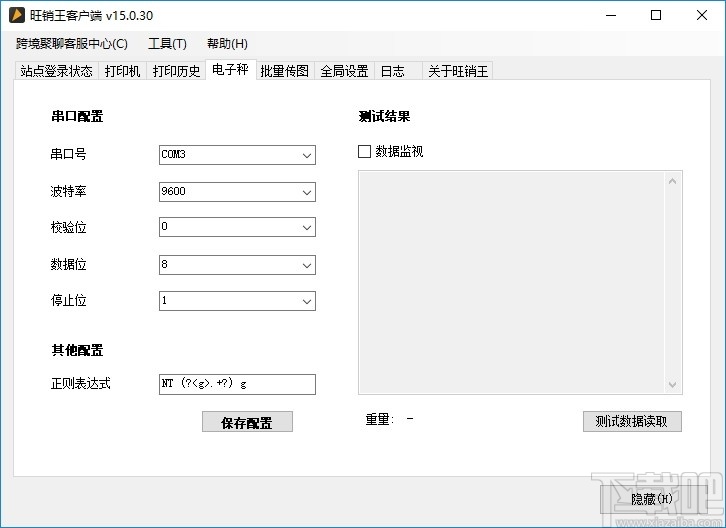Open the 全局设置 tab
The height and width of the screenshot is (528, 726).
(x=344, y=71)
